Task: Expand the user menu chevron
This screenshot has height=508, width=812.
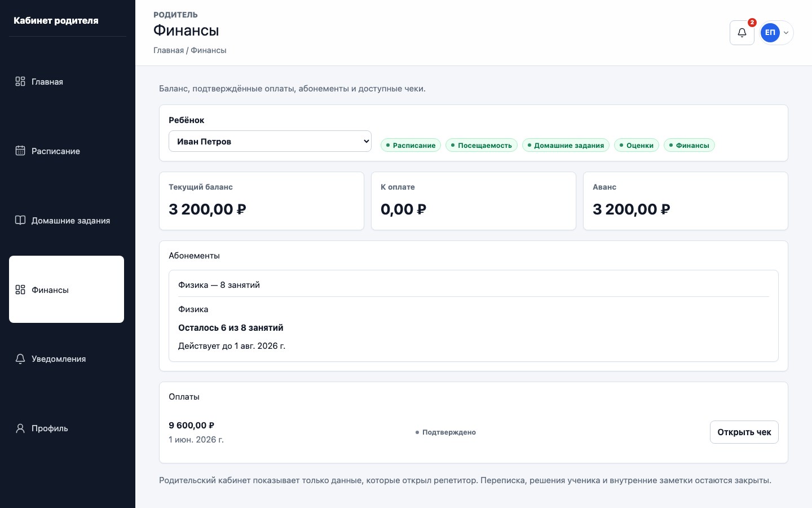Action: (x=786, y=33)
